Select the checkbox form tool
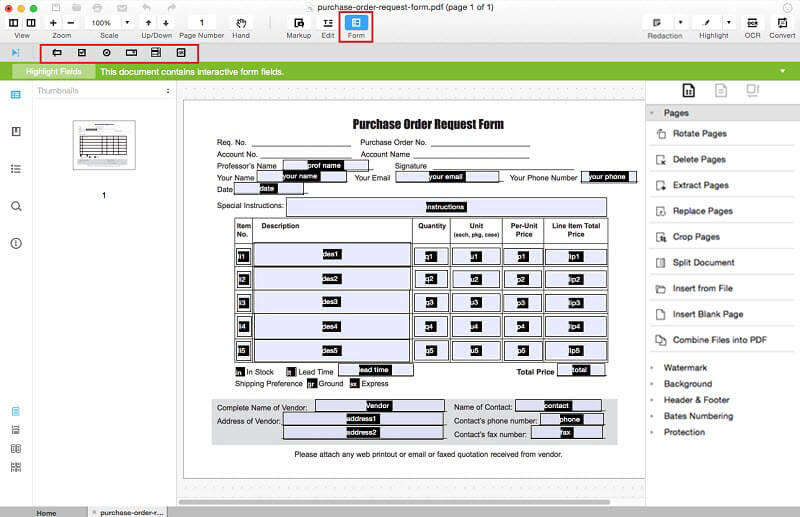 click(x=82, y=53)
